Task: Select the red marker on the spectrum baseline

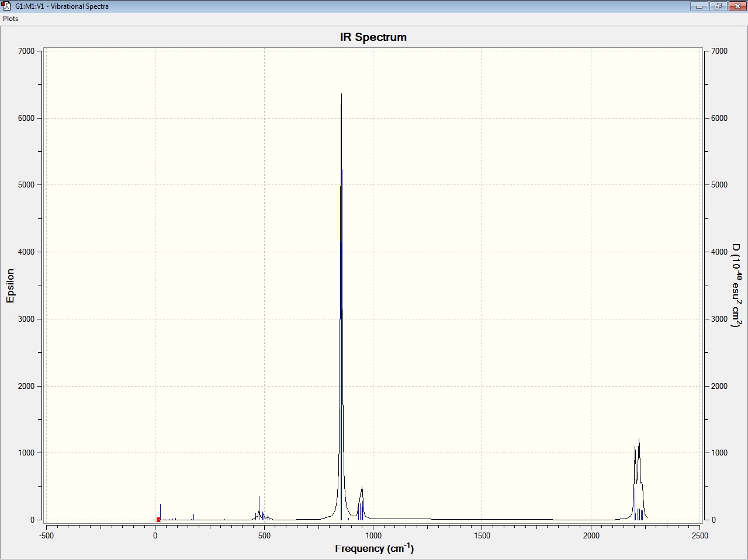Action: [158, 520]
